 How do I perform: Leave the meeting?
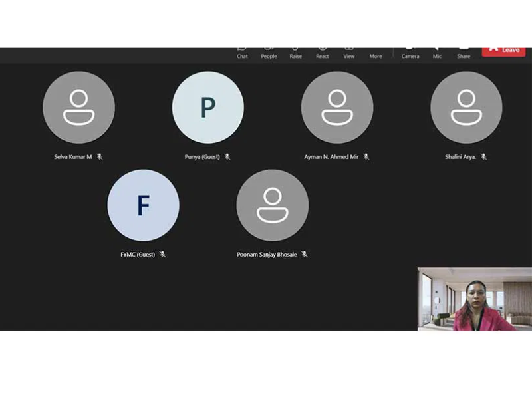(x=503, y=52)
